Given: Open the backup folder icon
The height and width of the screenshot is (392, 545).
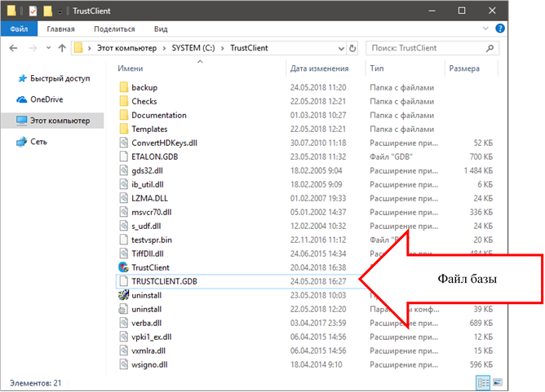Looking at the screenshot, I should (x=124, y=87).
